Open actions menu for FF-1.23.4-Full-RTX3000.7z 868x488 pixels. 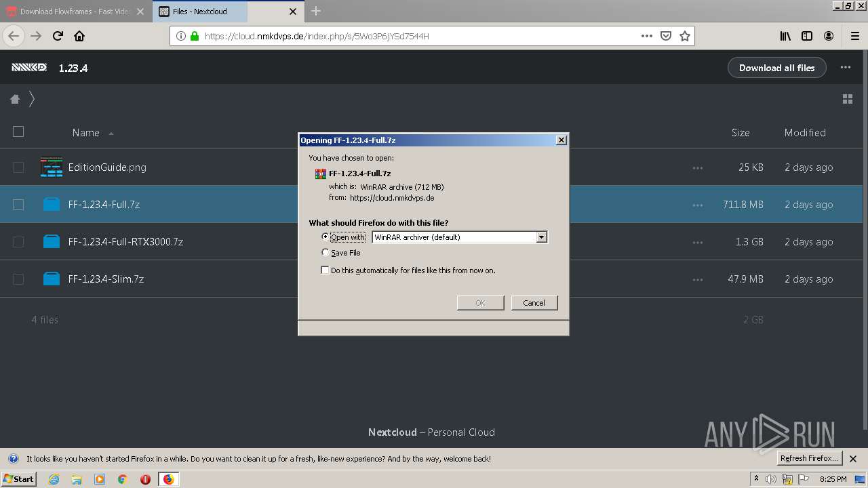pos(698,242)
